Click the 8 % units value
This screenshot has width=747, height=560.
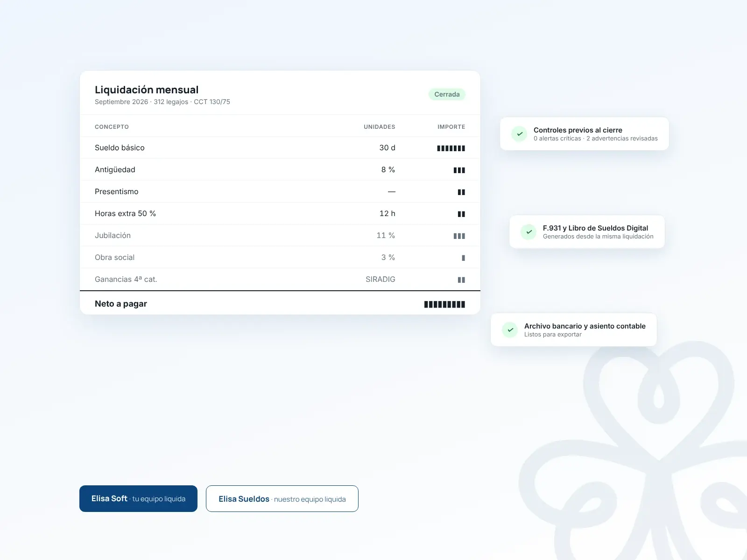pyautogui.click(x=388, y=169)
